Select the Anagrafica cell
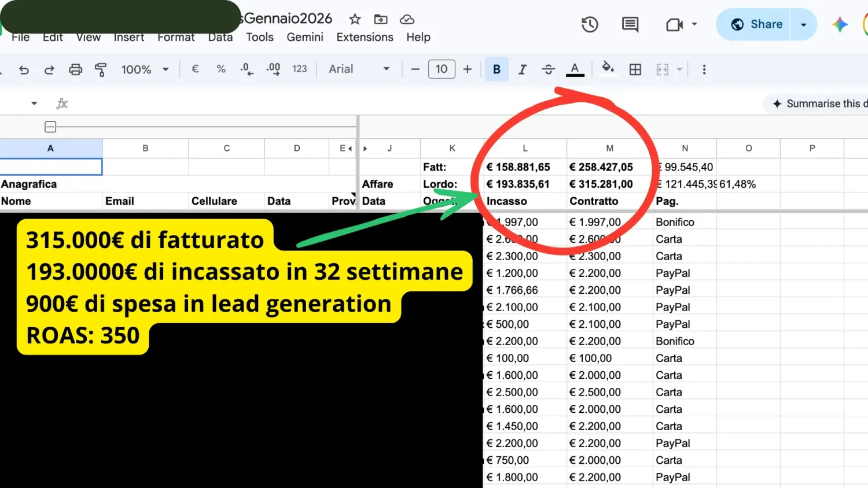The width and height of the screenshot is (868, 488). [51, 184]
